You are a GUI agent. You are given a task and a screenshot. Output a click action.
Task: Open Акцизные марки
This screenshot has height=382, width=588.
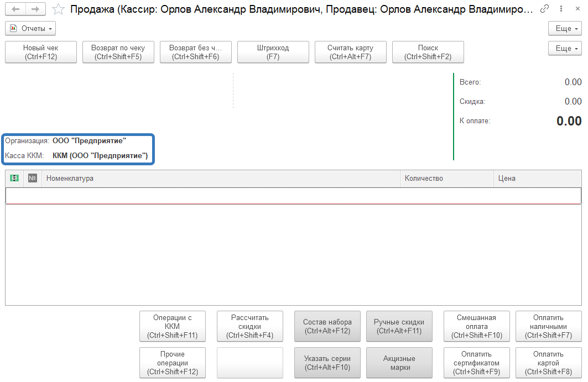click(399, 363)
